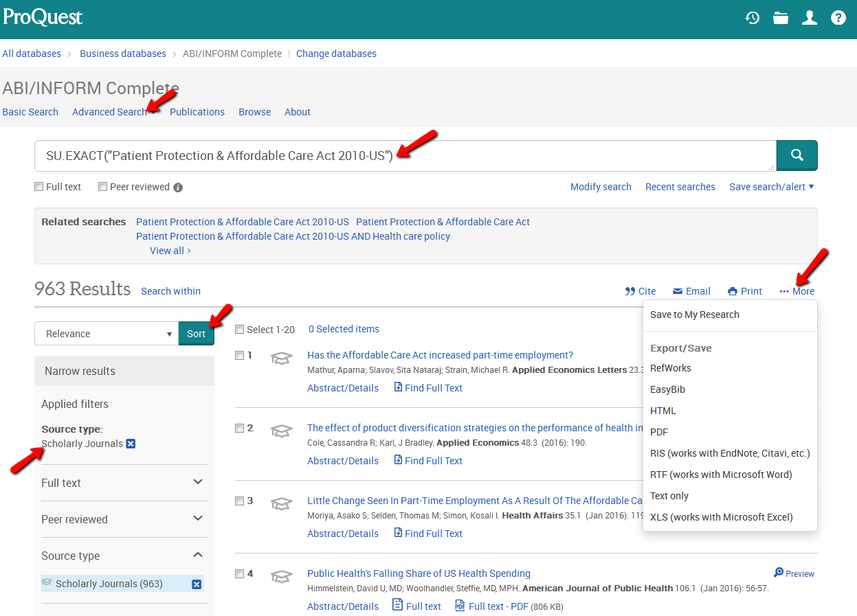
Task: Click Search within link
Action: pos(171,291)
